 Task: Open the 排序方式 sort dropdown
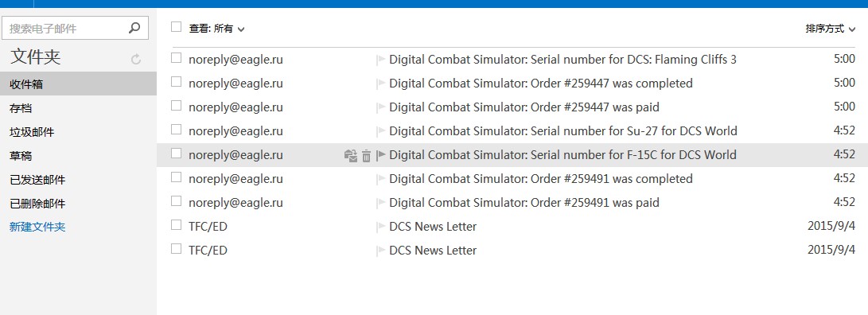(x=831, y=29)
